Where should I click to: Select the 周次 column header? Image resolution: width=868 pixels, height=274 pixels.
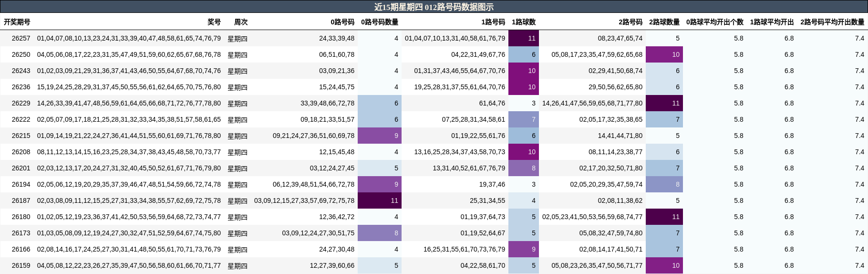[x=241, y=22]
